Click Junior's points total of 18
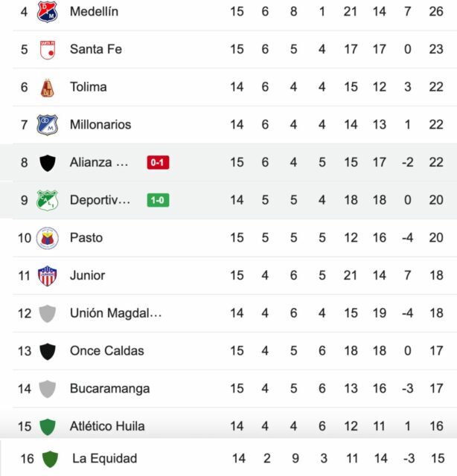 point(436,275)
